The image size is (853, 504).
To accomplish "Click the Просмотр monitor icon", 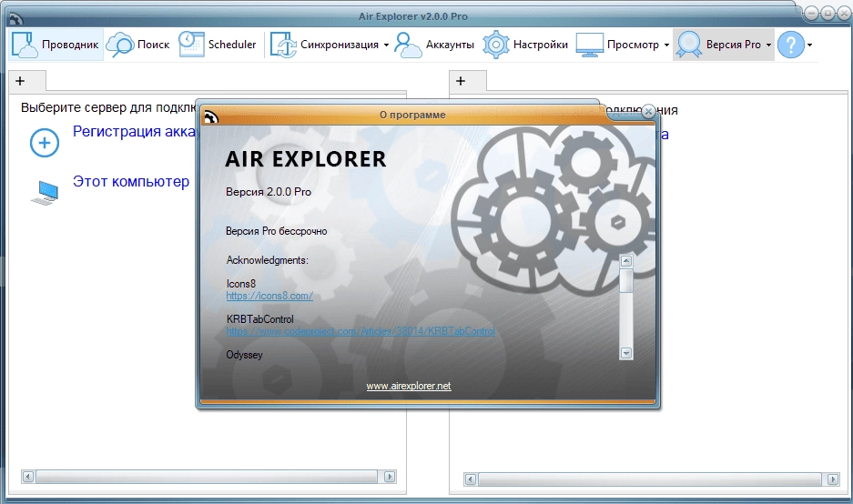I will 590,45.
